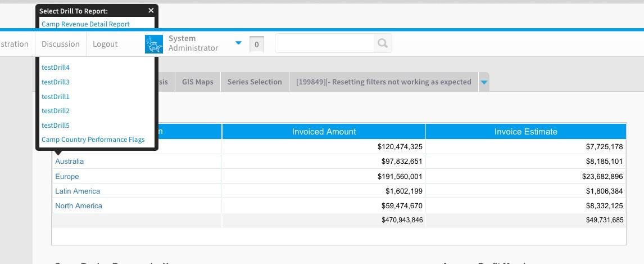Open the Discussion menu item

tap(60, 44)
